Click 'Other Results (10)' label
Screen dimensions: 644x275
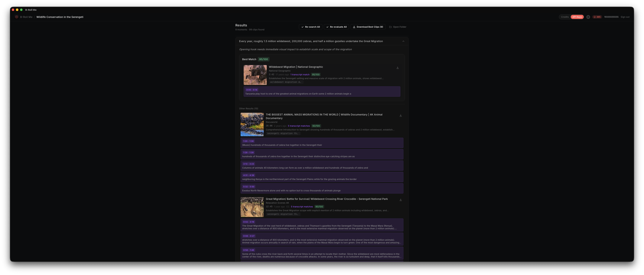tap(249, 109)
